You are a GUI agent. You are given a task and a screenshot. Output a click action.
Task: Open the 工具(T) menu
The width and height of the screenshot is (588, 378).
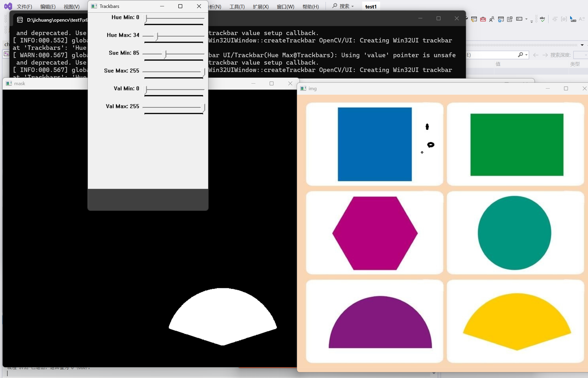tap(237, 7)
